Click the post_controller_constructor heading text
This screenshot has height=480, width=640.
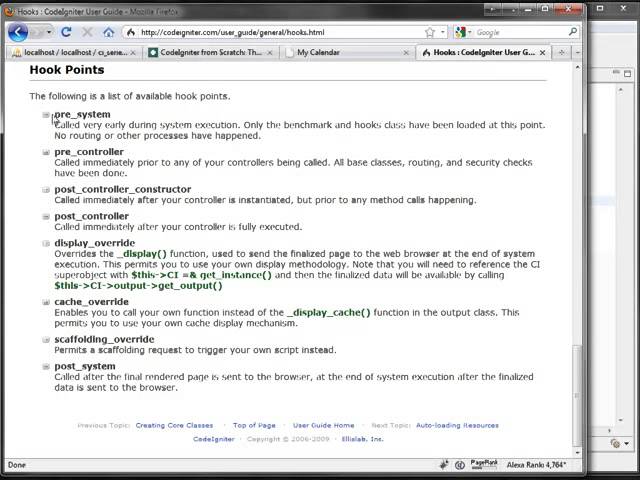(x=123, y=189)
